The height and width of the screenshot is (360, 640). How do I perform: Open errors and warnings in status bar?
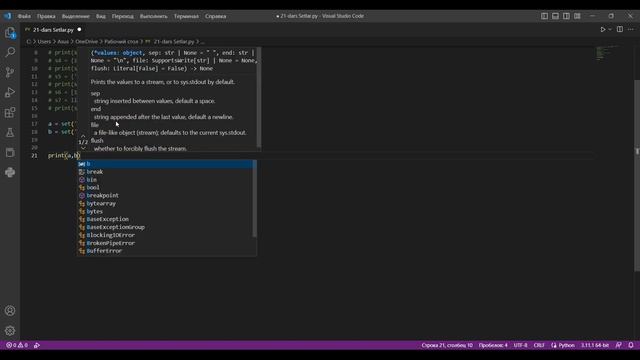[17, 345]
